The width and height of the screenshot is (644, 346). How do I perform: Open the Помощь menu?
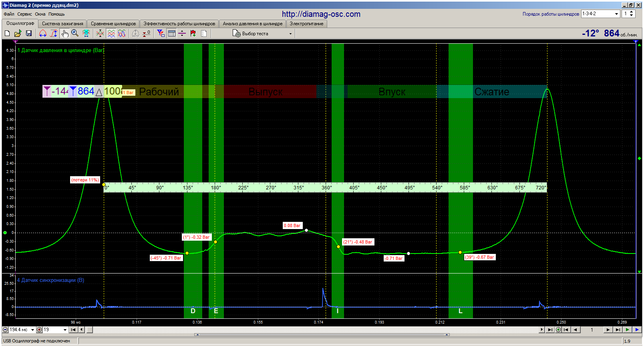[x=56, y=14]
